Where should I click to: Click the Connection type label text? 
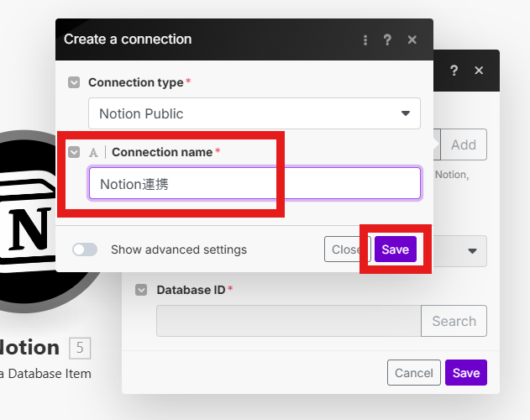pos(136,82)
